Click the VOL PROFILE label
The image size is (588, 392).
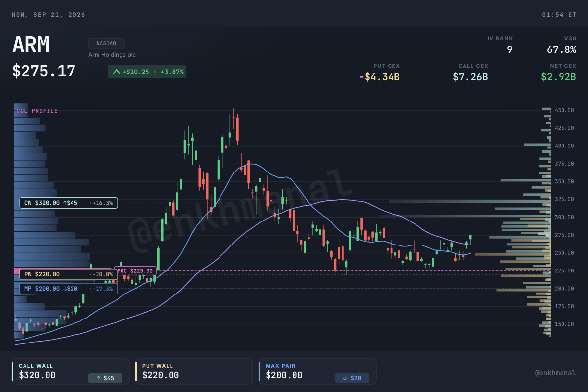pyautogui.click(x=37, y=111)
